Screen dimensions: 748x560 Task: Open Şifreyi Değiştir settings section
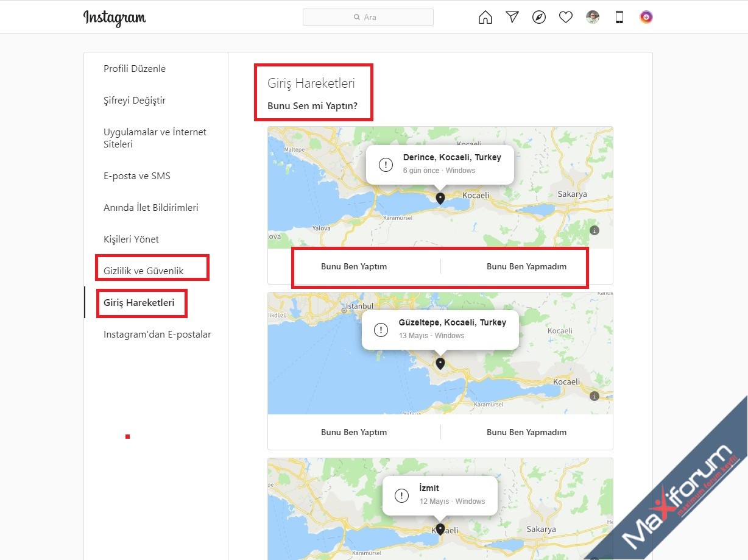(x=135, y=101)
